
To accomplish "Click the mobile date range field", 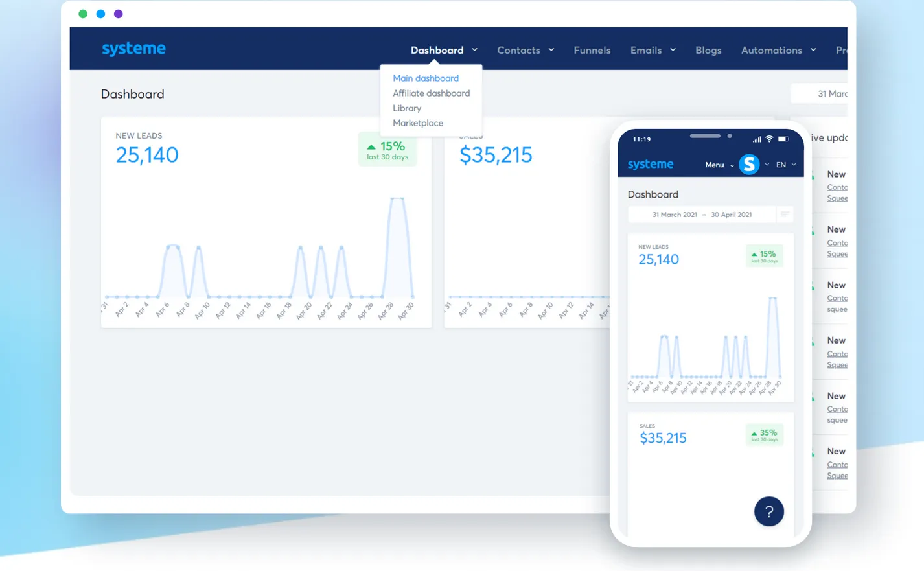I will pos(702,215).
